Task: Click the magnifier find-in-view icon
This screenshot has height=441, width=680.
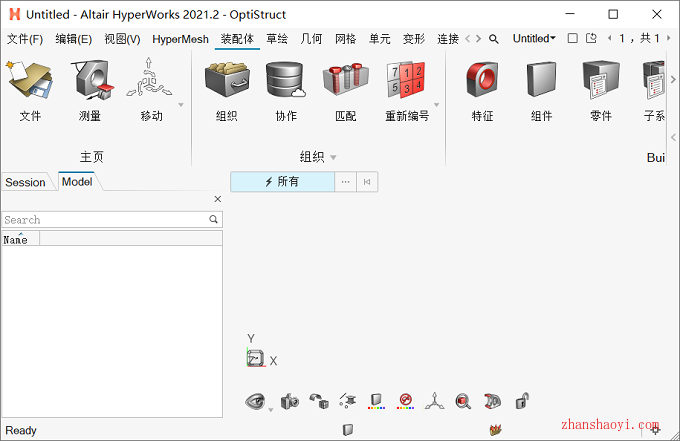Action: (x=463, y=402)
